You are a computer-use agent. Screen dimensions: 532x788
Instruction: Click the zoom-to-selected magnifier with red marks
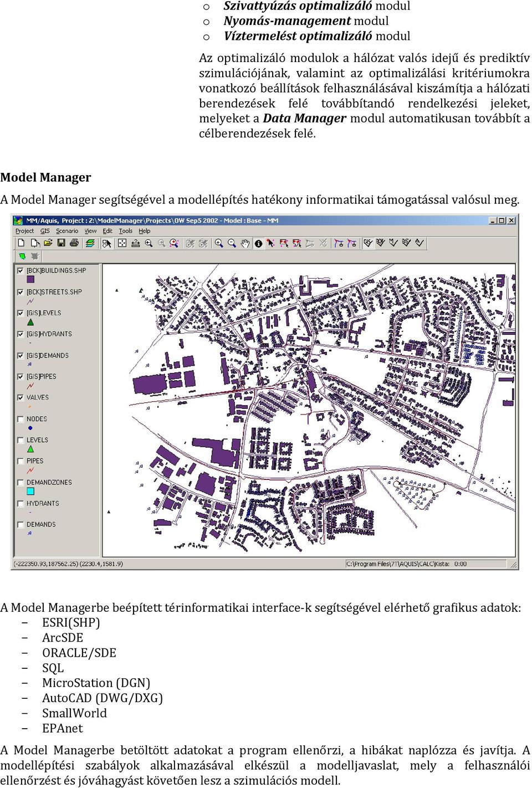pyautogui.click(x=174, y=243)
